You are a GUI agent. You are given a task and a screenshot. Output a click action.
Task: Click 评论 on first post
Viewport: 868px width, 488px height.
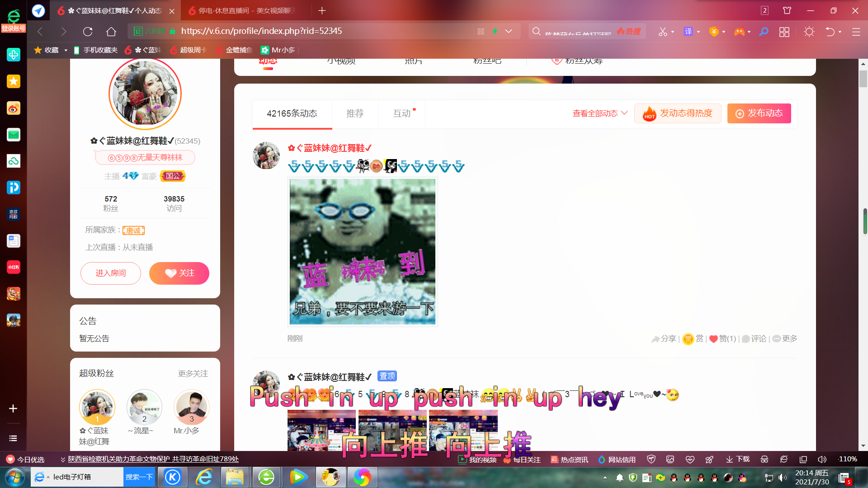point(754,339)
